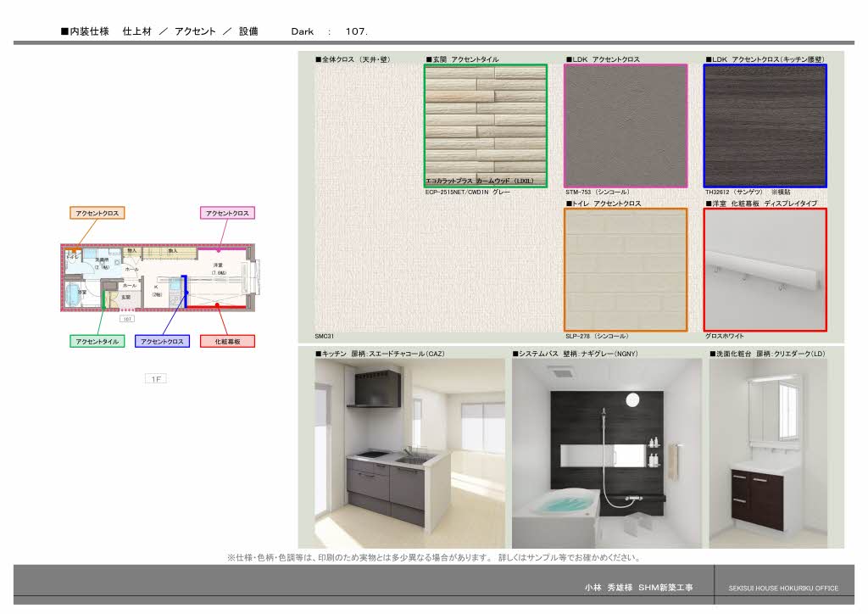
Task: Click the red 化粧幕板 label box
Action: 227,341
